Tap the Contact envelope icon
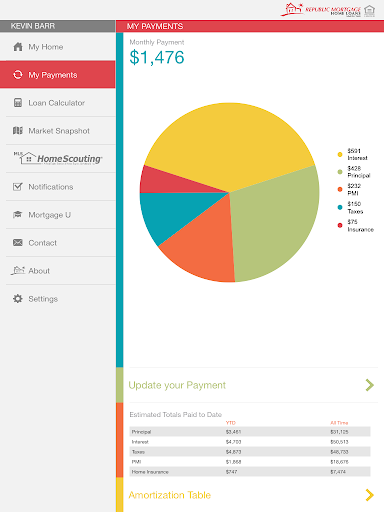This screenshot has height=512, width=384. tap(18, 243)
